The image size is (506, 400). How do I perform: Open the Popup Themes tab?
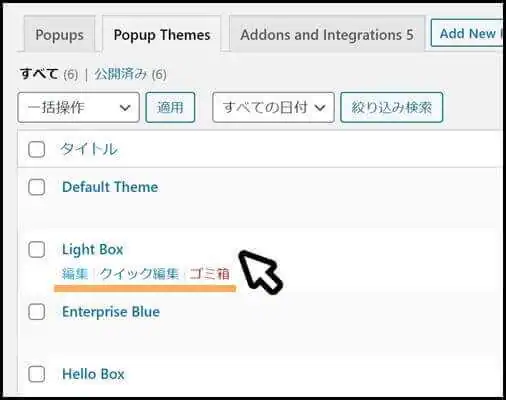tap(162, 34)
